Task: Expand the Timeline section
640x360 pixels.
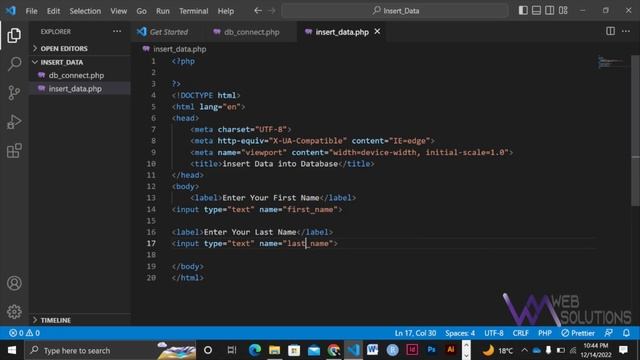Action: tap(80, 320)
